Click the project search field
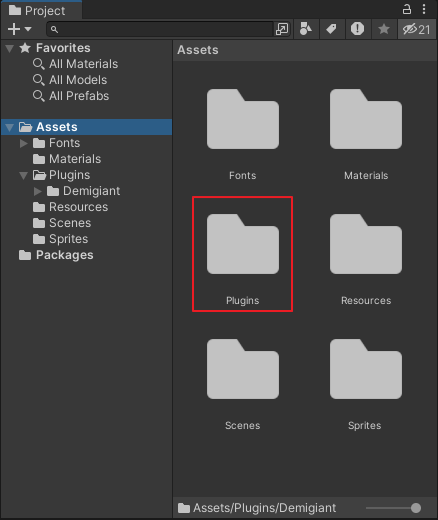Viewport: 438px width, 520px height. [160, 29]
